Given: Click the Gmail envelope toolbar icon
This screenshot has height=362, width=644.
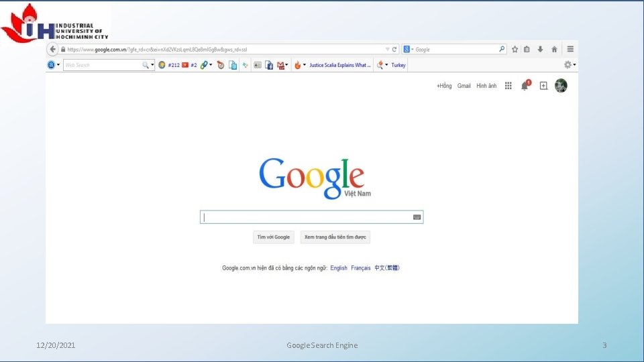Looking at the screenshot, I should coord(280,65).
